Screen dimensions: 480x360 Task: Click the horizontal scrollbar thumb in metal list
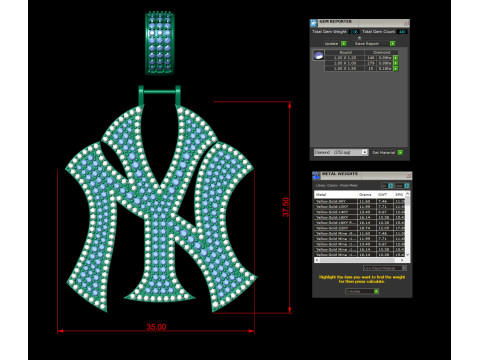click(357, 260)
